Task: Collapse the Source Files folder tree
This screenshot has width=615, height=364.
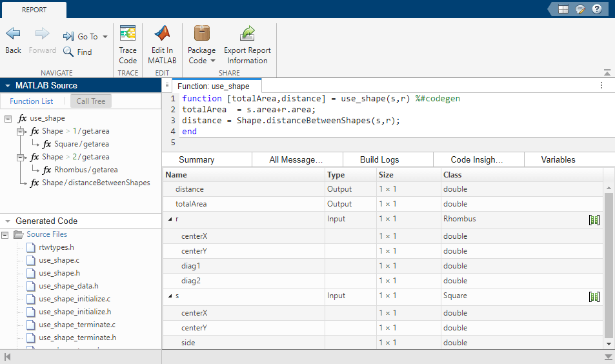Action: [x=6, y=235]
